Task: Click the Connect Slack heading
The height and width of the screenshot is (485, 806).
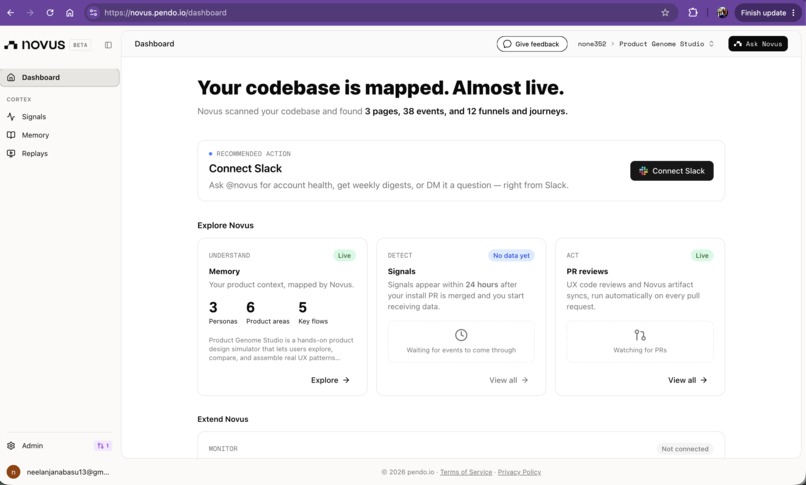Action: click(x=245, y=169)
